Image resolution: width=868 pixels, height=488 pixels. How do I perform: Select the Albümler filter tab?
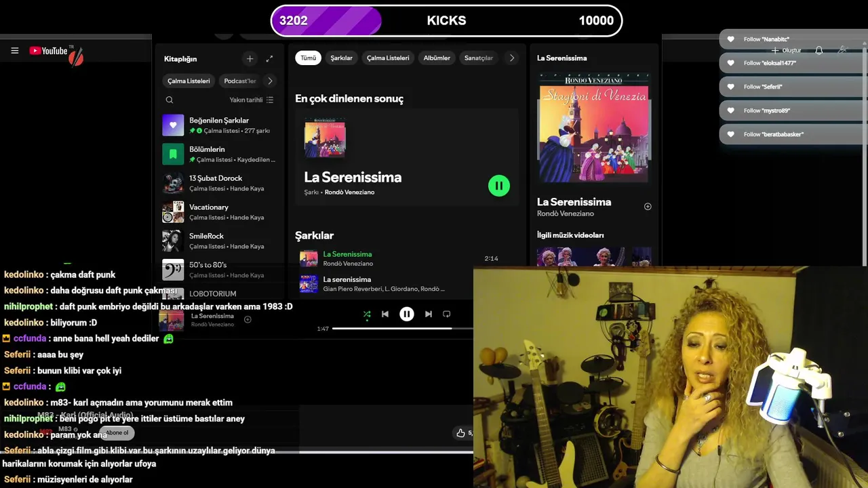coord(437,58)
